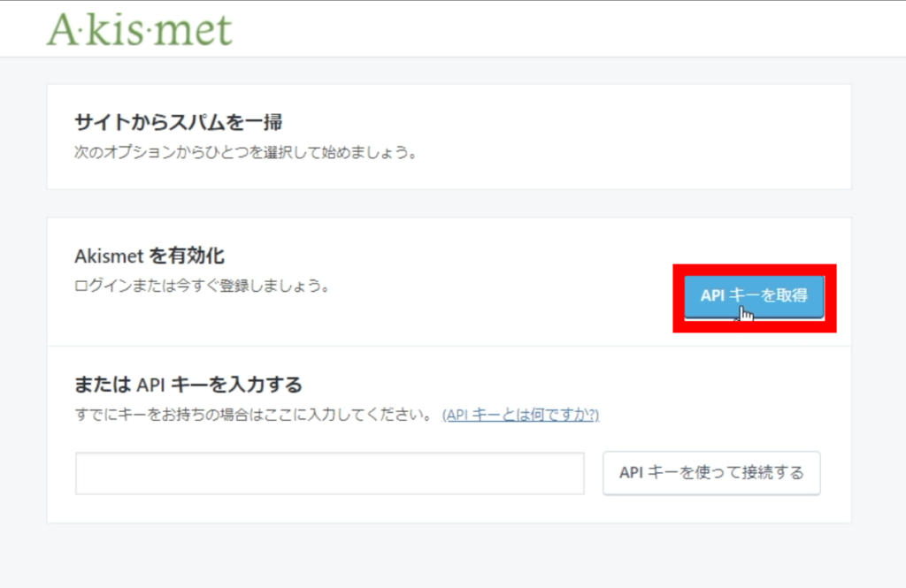The height and width of the screenshot is (588, 906).
Task: Click the 'Akismet を有効化' heading
Action: 150,256
